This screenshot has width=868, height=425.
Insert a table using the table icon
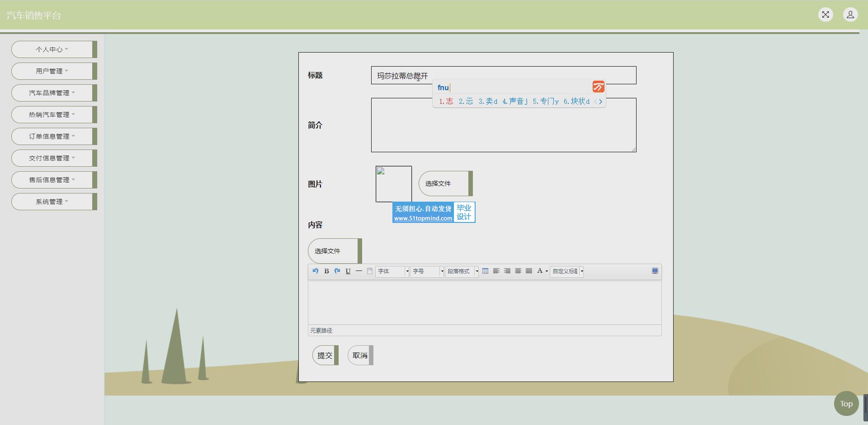pos(485,271)
